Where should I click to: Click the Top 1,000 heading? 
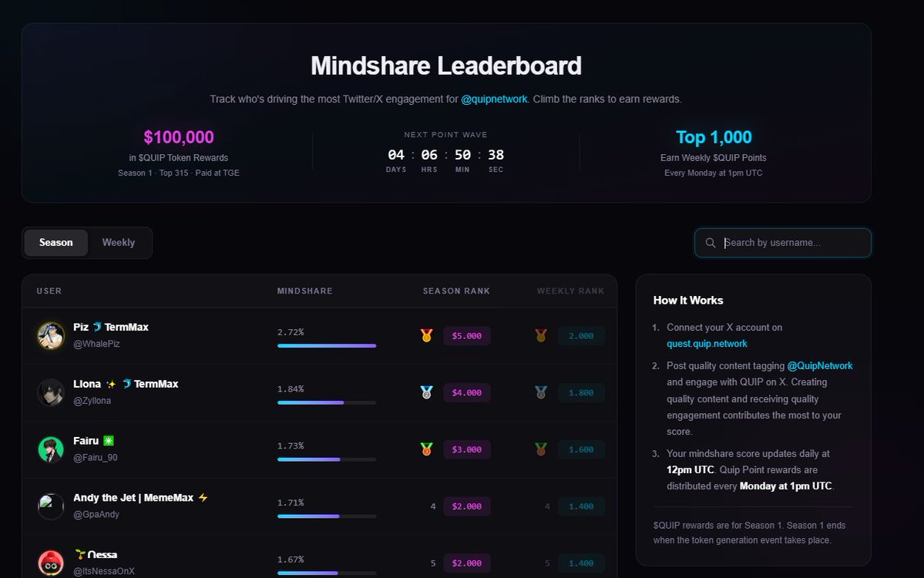[x=714, y=137]
